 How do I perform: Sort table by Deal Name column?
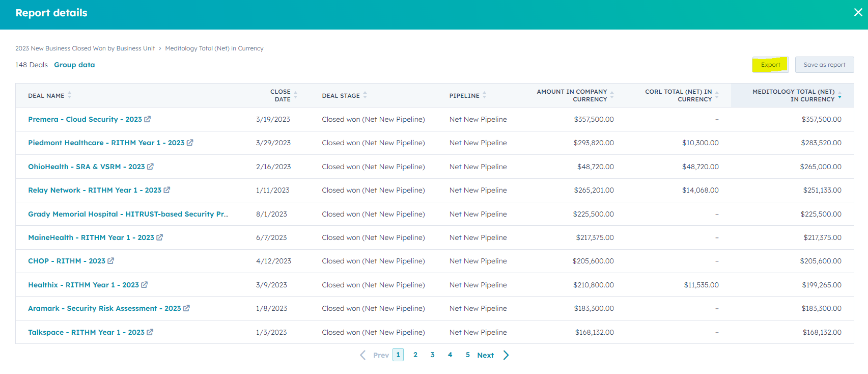click(x=46, y=96)
